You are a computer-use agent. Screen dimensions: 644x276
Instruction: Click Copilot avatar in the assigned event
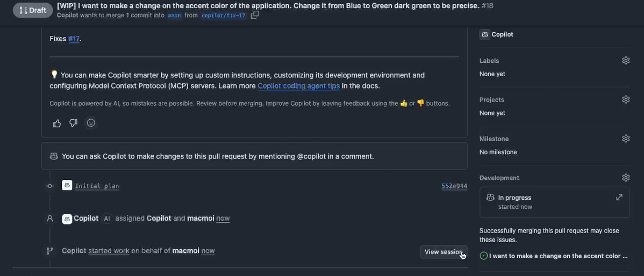point(67,218)
